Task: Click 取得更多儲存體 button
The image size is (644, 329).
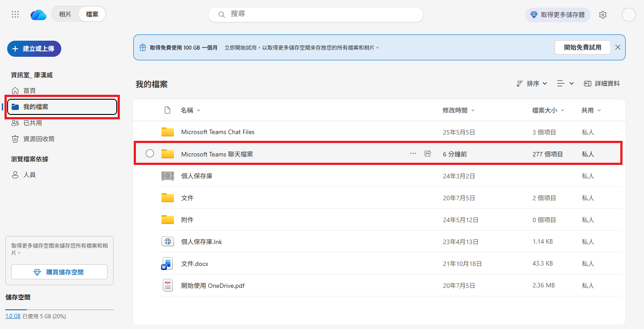Action: [558, 15]
